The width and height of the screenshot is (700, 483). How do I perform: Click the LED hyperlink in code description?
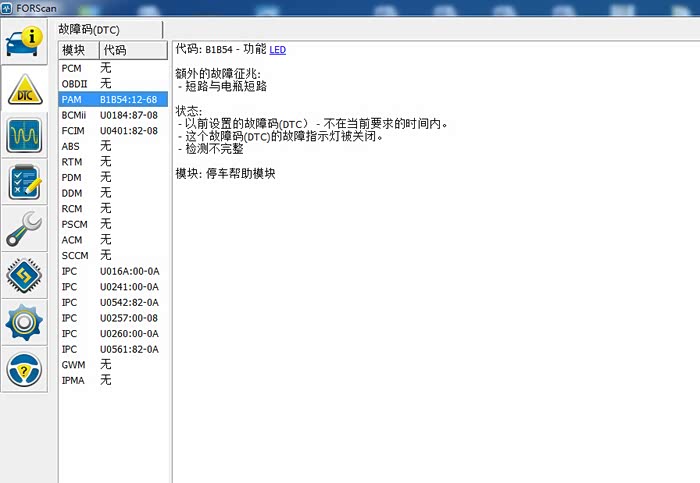(x=277, y=50)
